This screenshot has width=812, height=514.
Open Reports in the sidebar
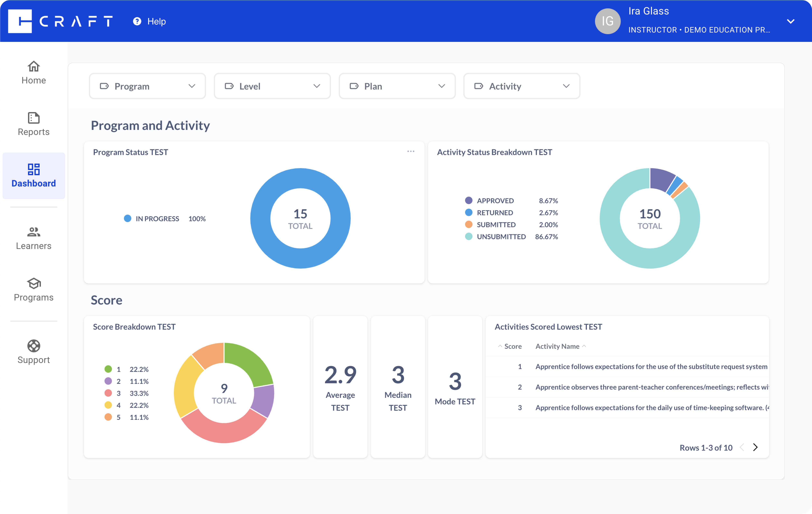tap(34, 124)
